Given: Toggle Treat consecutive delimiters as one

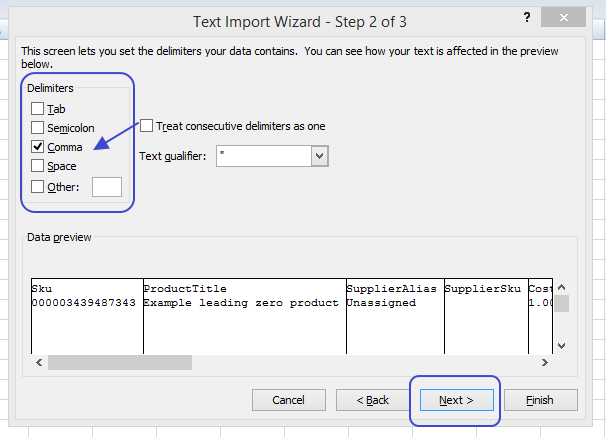Looking at the screenshot, I should tap(146, 126).
